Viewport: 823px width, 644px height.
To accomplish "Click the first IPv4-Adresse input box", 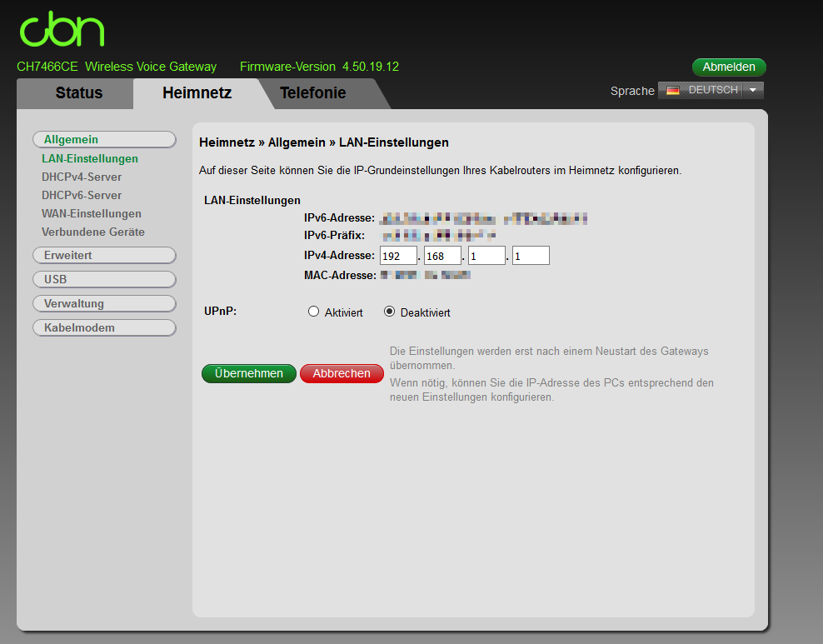I will 398,255.
